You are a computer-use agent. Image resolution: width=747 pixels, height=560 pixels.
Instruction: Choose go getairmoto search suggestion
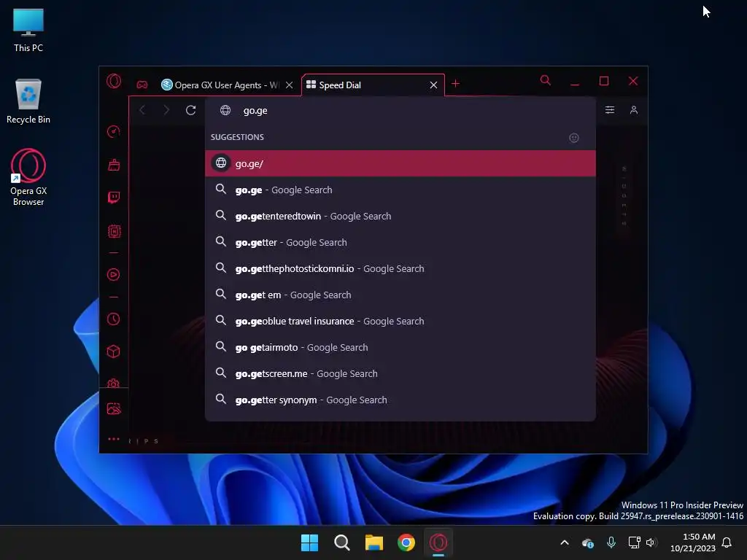coord(400,348)
